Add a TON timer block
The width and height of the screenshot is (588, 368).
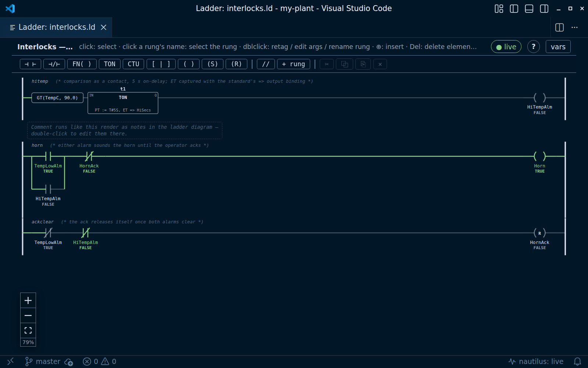110,64
